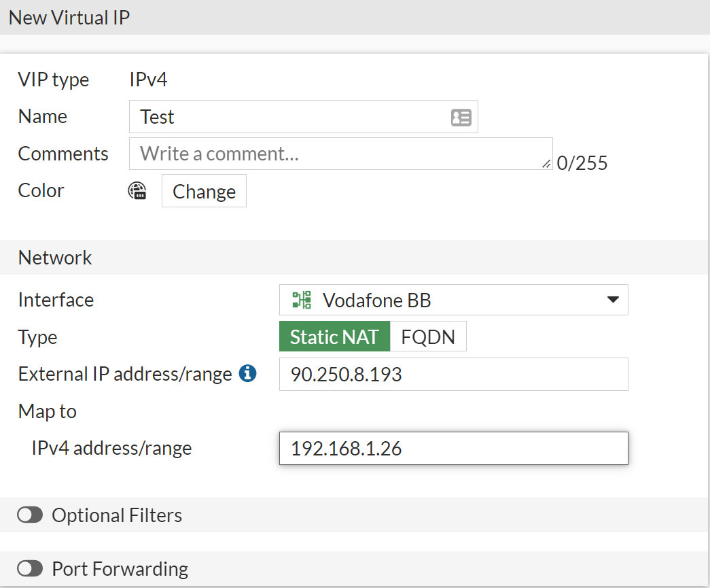Screen dimensions: 710x588
Task: Click the IPv4 address/range input showing 192.168.1.26
Action: (453, 448)
